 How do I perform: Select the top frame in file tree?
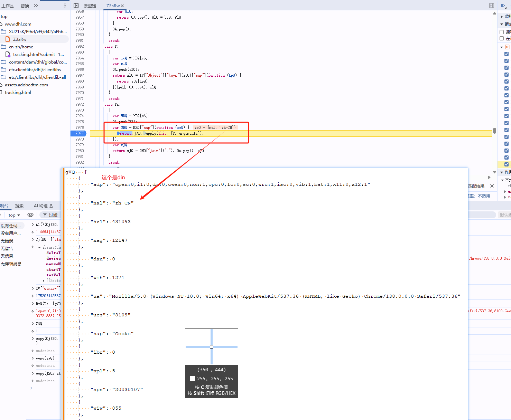pos(4,16)
